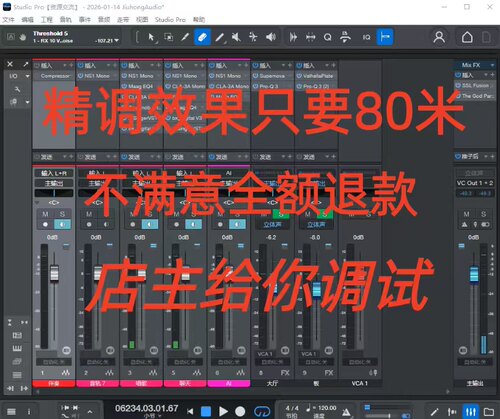Select the Range tool
The width and height of the screenshot is (500, 419).
click(x=168, y=37)
